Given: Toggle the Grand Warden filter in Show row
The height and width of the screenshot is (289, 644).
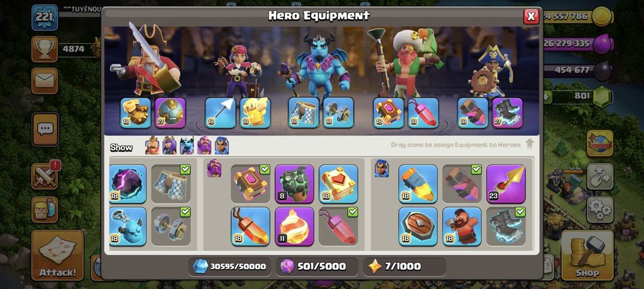Looking at the screenshot, I should 204,146.
